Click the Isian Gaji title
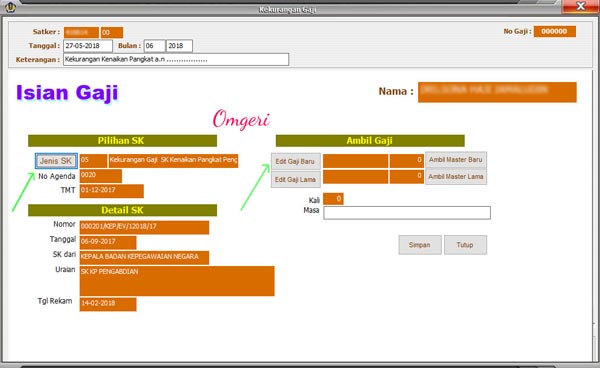This screenshot has width=600, height=368. (67, 93)
